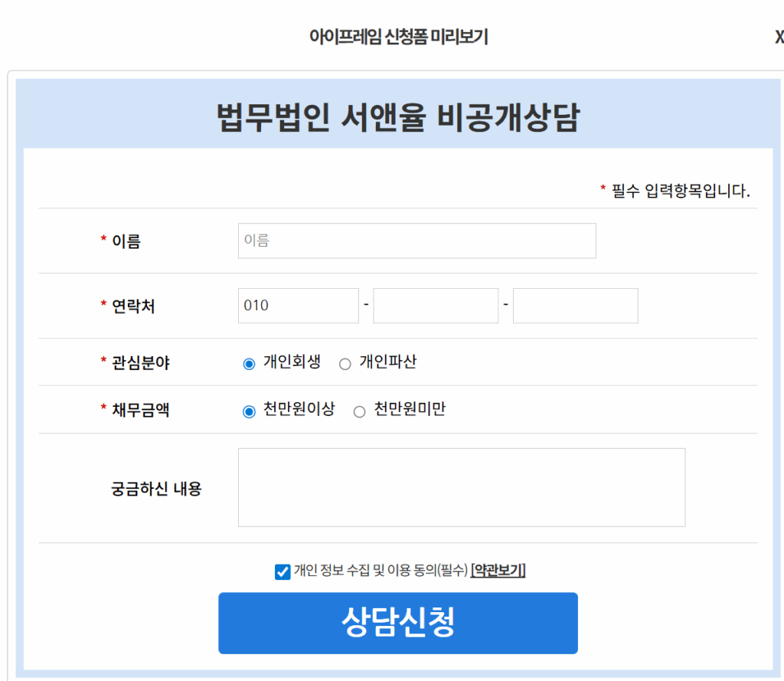Uncheck the 개인 정보 수집 동의 checkbox
Viewport: 784px width, 681px height.
coord(283,571)
